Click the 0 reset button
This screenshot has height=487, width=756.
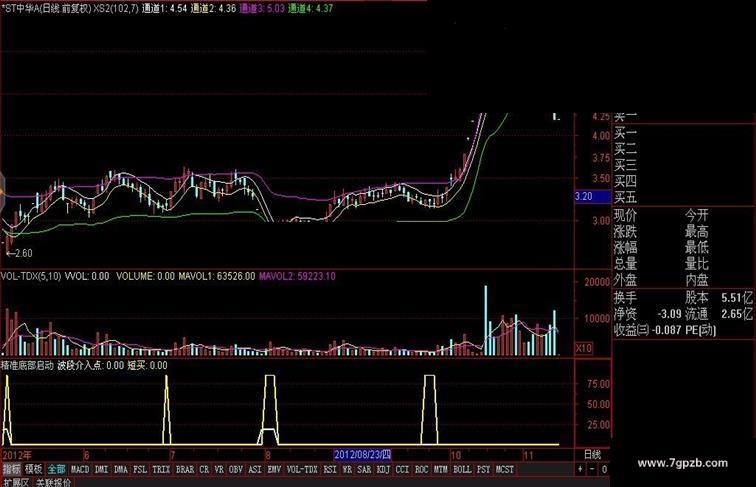click(x=604, y=469)
